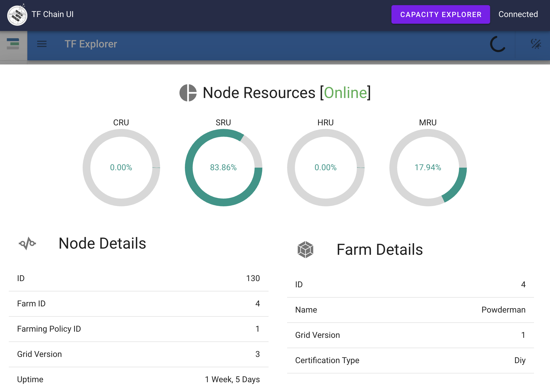Click the TF Explorer title in the toolbar
This screenshot has height=392, width=550.
[91, 44]
